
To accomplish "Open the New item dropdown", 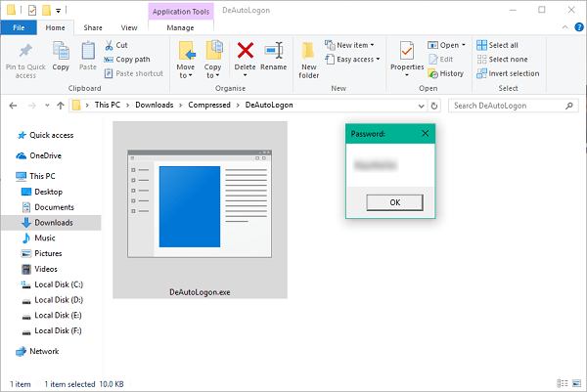I will 349,45.
